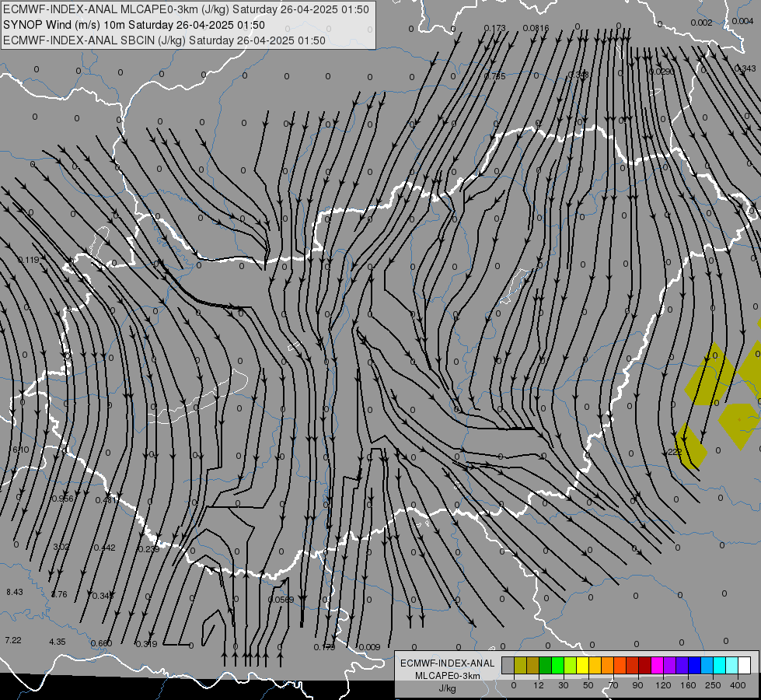Screen dimensions: 761x700
Task: Click the MLCAPE0-3km title line at top
Action: (x=186, y=9)
